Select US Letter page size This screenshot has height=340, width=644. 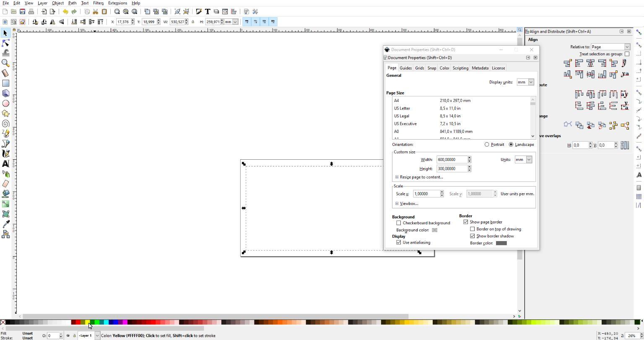[461, 109]
